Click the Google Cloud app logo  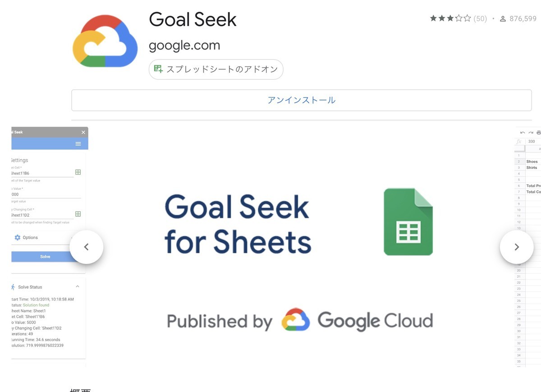click(x=105, y=41)
